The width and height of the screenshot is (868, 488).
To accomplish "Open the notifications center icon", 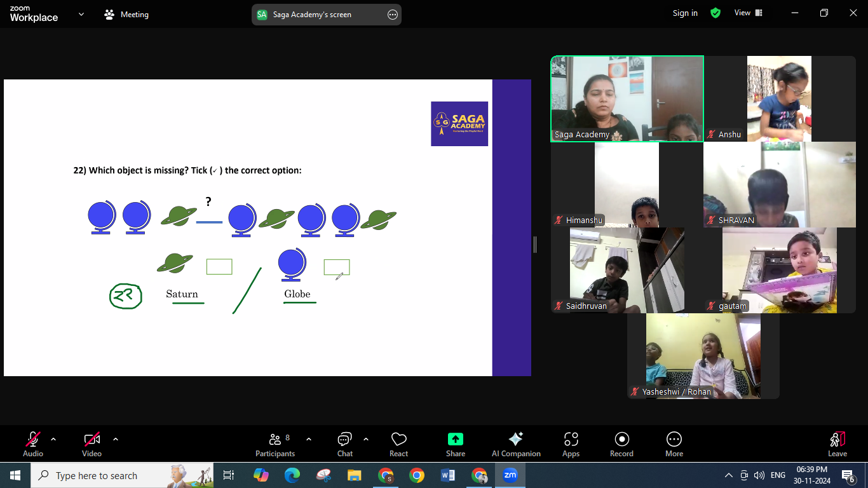I will pyautogui.click(x=848, y=476).
